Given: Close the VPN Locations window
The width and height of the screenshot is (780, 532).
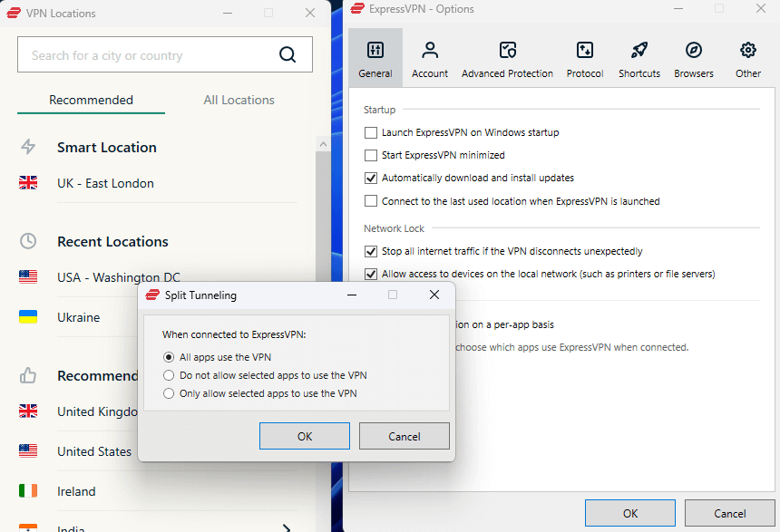Looking at the screenshot, I should tap(310, 13).
